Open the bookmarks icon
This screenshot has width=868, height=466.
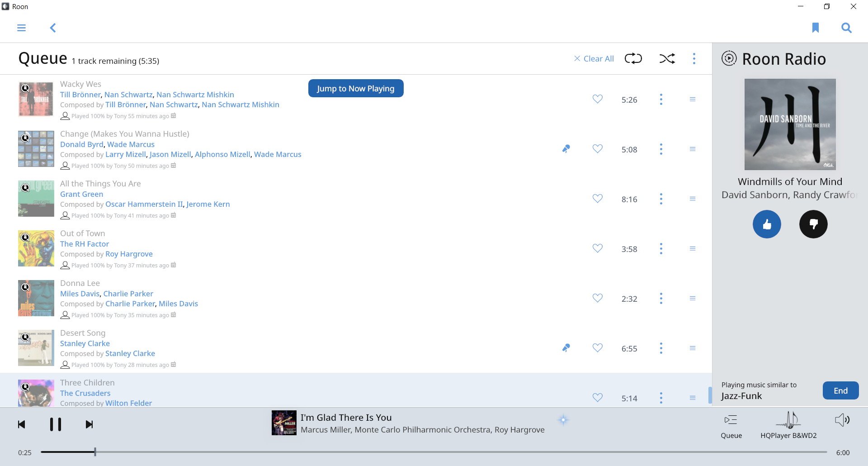click(x=816, y=28)
